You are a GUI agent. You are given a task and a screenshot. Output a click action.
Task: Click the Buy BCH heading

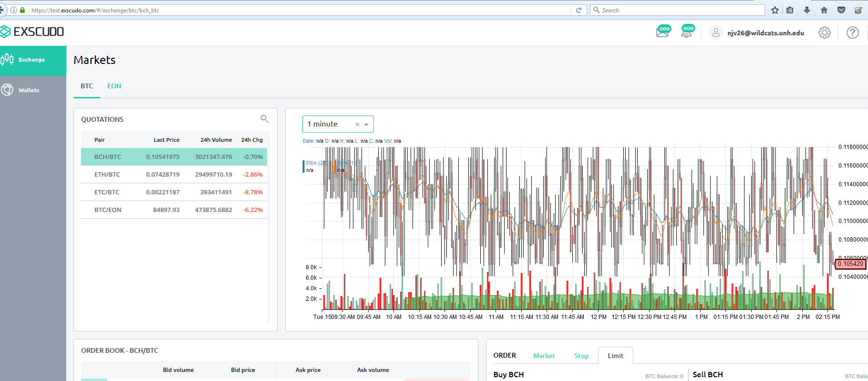click(508, 375)
